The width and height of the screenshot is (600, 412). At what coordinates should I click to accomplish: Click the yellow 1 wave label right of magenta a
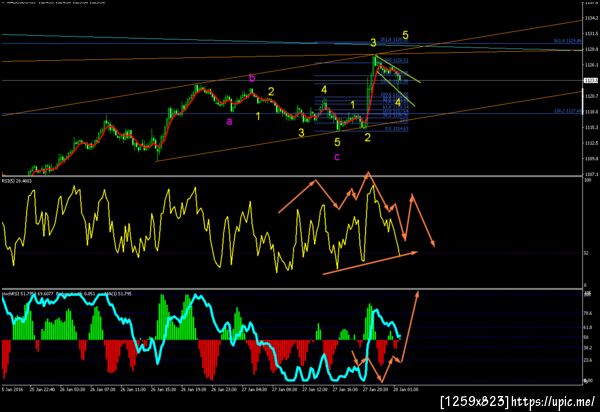point(258,116)
